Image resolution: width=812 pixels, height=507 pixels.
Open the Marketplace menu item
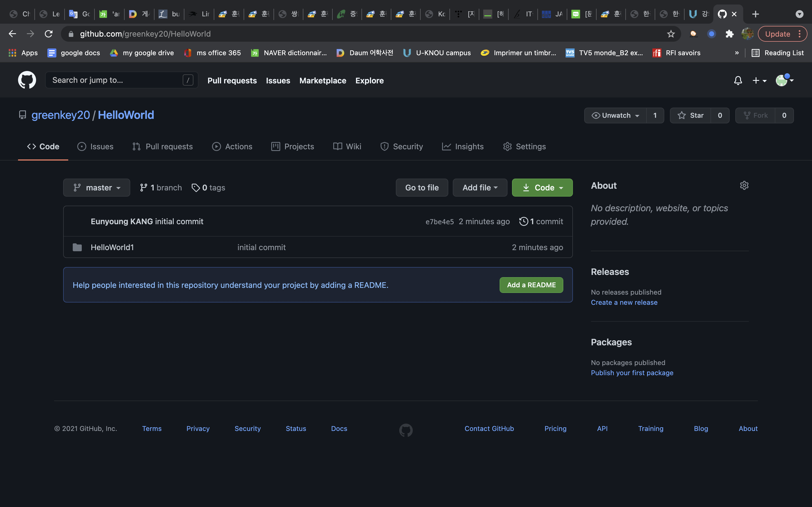tap(323, 81)
